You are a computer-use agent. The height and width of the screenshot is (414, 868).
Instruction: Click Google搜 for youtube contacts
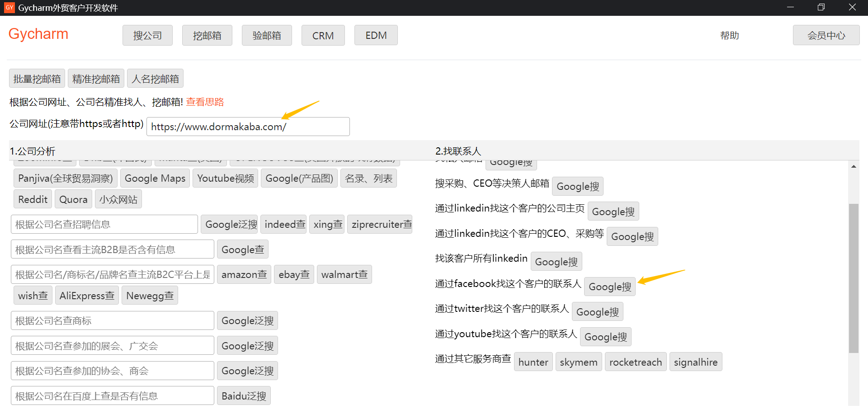tap(606, 337)
